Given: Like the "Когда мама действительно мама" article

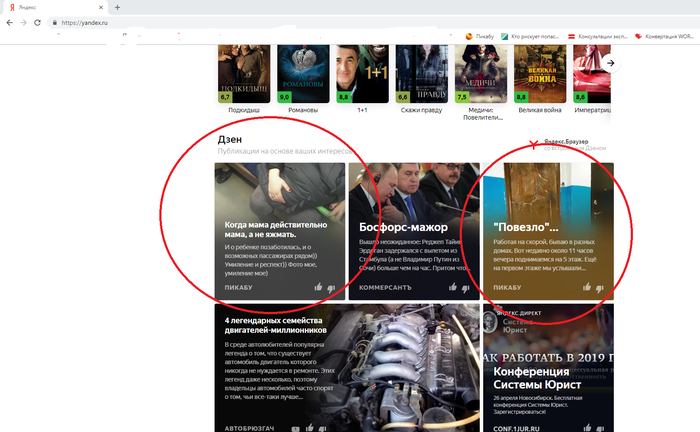Looking at the screenshot, I should (319, 287).
